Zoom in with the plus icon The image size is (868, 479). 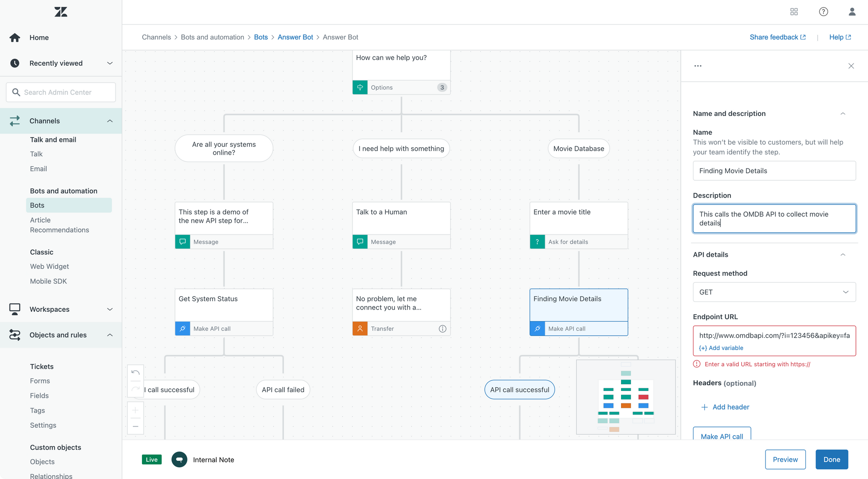pyautogui.click(x=135, y=410)
